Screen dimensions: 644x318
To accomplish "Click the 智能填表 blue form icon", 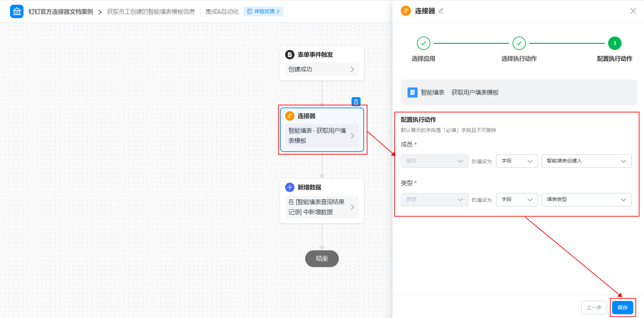I will [412, 92].
